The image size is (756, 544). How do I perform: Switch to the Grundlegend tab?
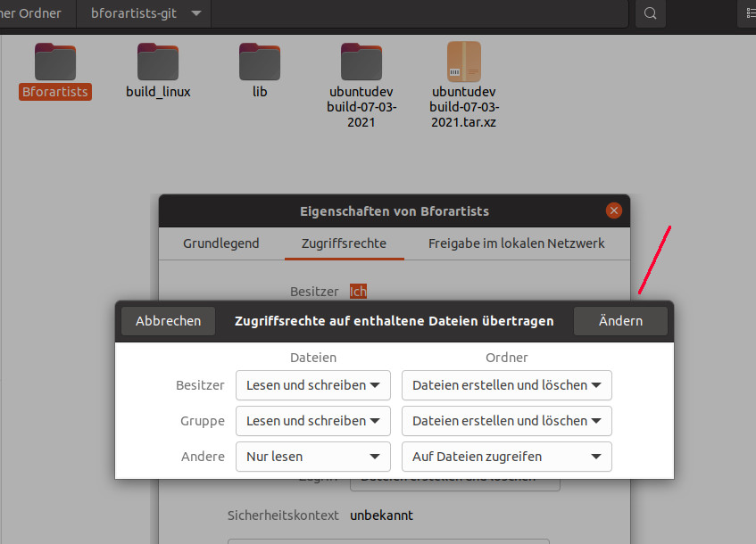221,243
